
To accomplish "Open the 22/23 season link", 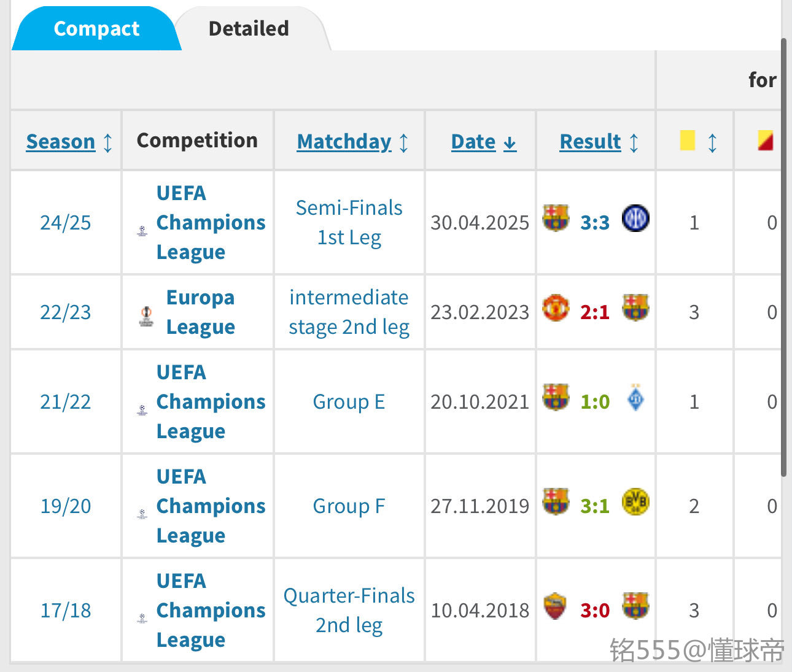I will (66, 312).
